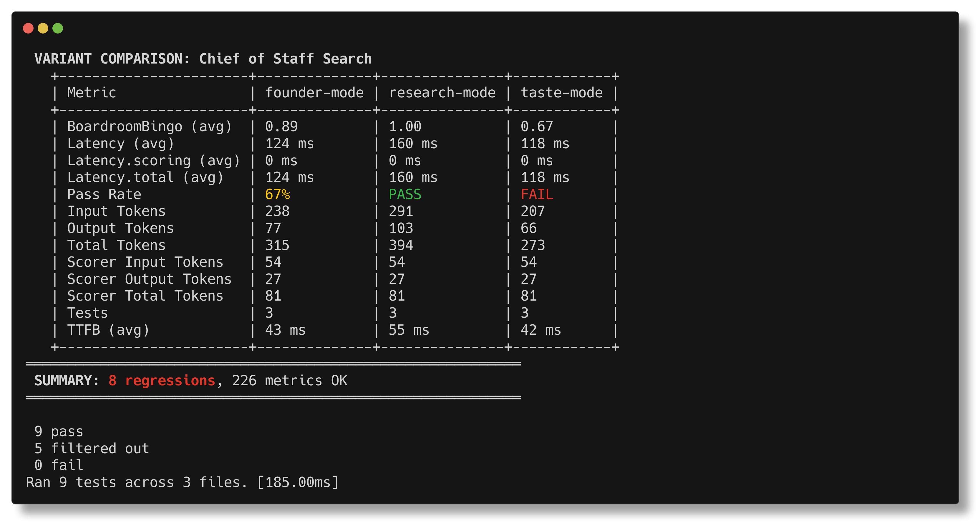Click the BoardroomBingo (avg) metric label
Viewport: 980px width, 525px height.
click(x=150, y=126)
